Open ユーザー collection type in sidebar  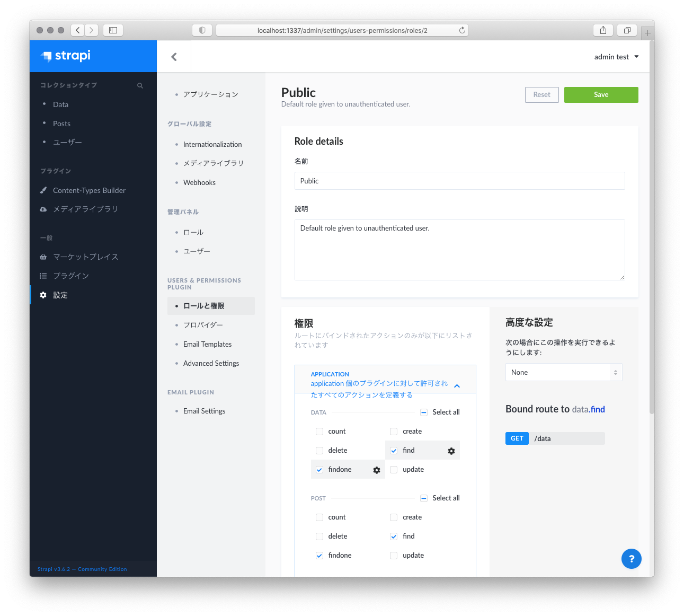point(67,142)
